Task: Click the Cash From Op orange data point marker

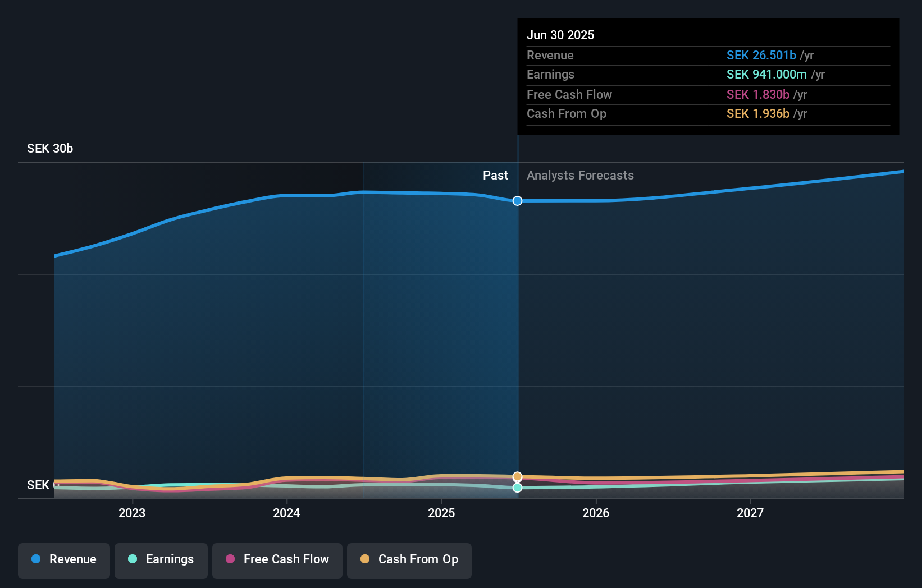Action: click(517, 477)
